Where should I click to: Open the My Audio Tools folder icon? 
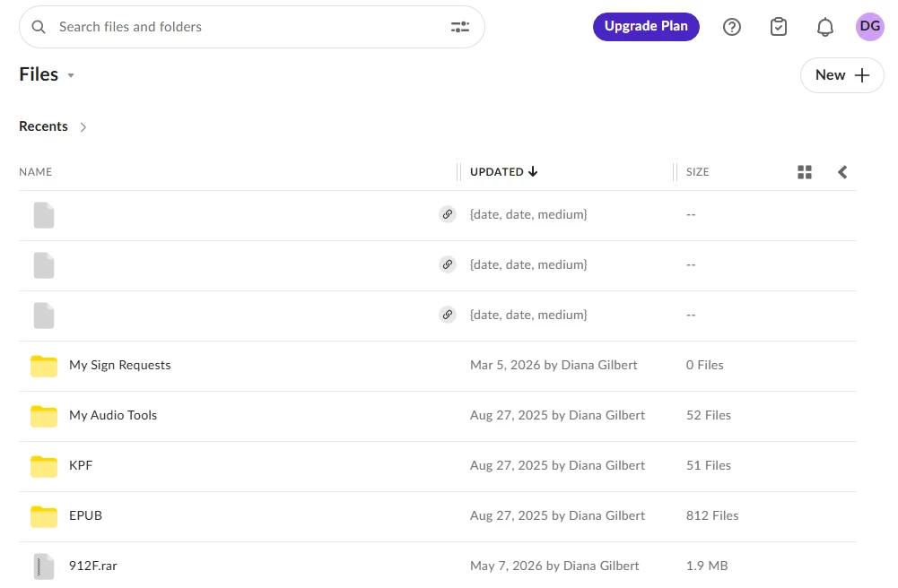click(x=44, y=416)
